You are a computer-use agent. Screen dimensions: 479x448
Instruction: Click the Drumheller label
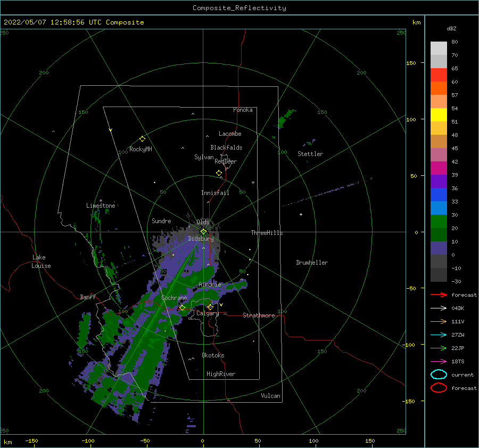pyautogui.click(x=312, y=263)
